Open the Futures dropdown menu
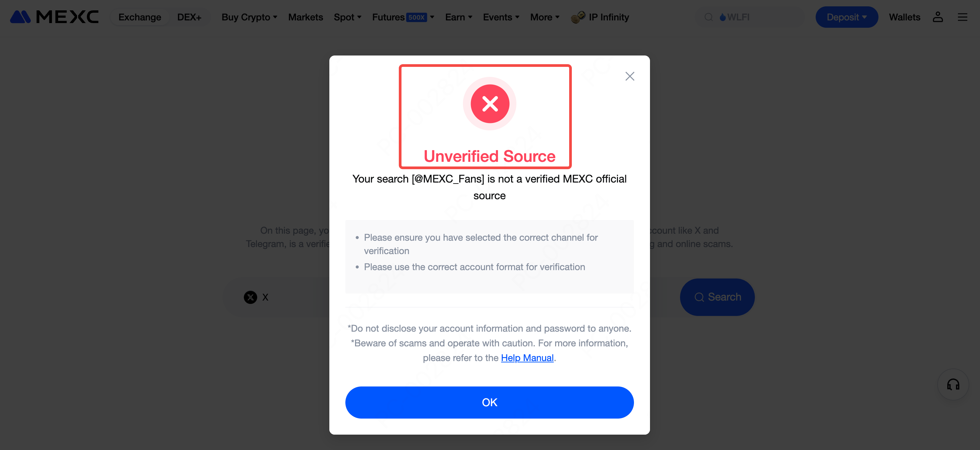 [x=403, y=17]
